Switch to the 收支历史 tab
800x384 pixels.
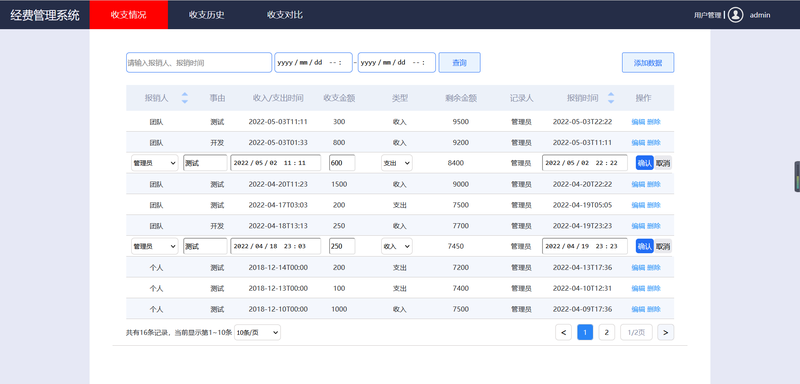(207, 15)
